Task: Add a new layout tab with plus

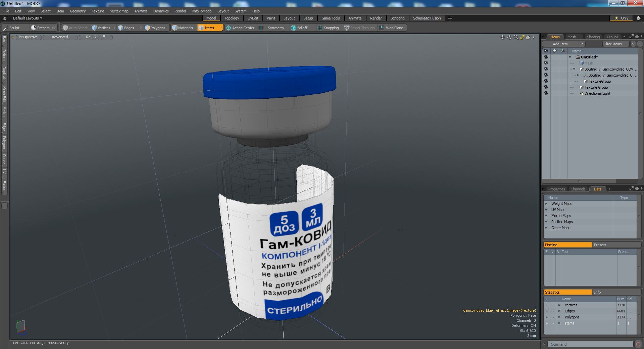Action: tap(450, 18)
